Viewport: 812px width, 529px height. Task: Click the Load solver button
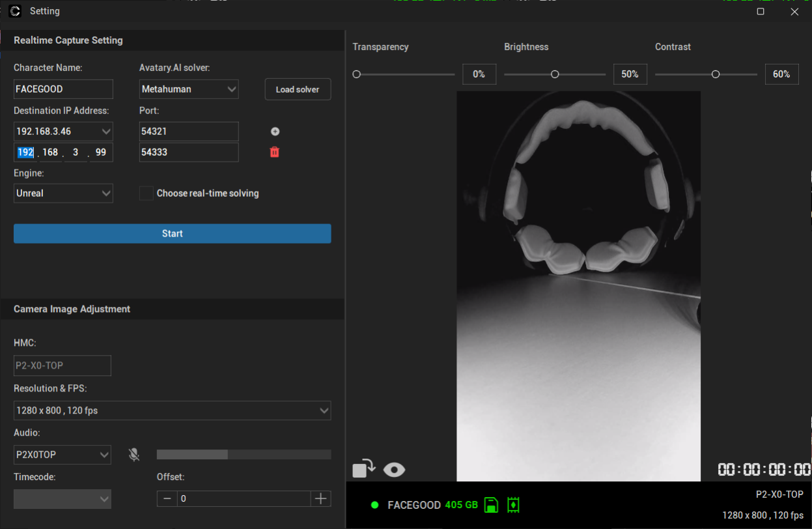[x=298, y=89]
